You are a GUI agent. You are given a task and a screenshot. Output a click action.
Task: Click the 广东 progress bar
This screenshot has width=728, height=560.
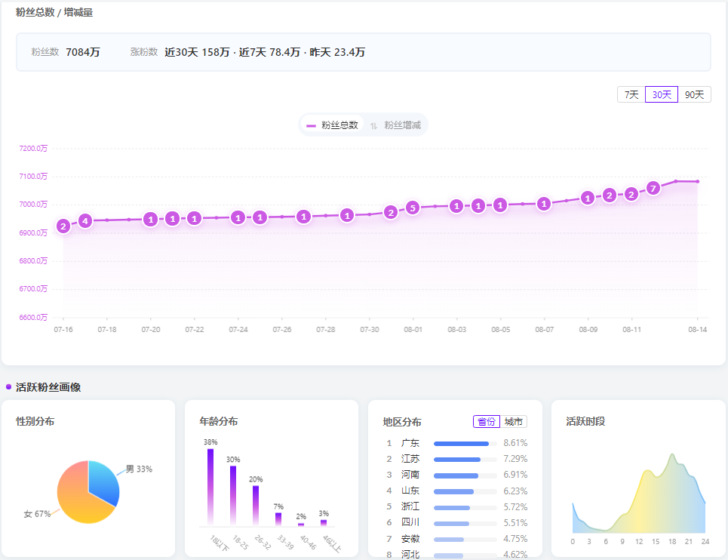click(x=462, y=444)
